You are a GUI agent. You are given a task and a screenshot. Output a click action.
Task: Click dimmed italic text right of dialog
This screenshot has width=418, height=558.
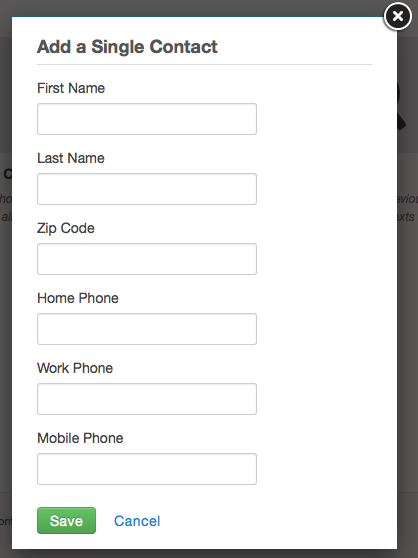(x=407, y=207)
